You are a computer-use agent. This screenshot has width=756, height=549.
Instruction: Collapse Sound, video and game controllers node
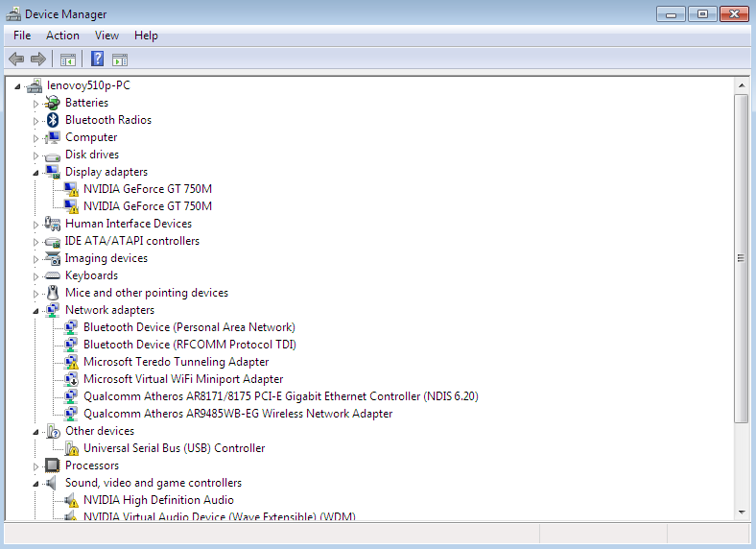35,484
